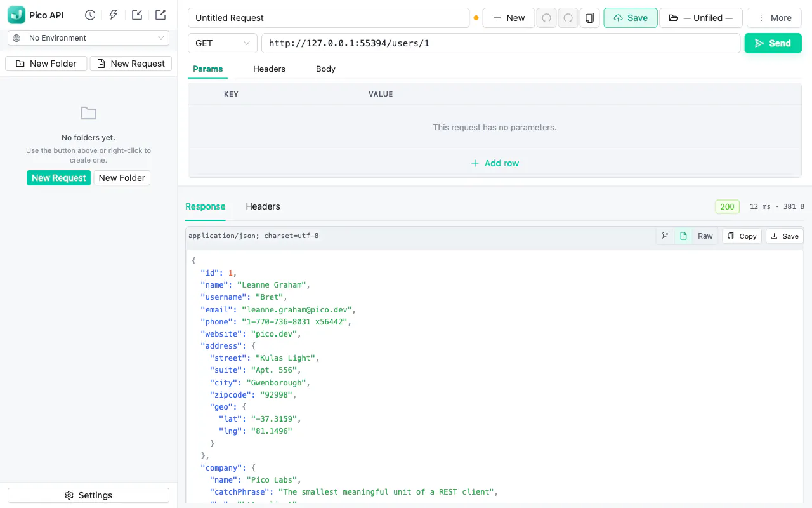The width and height of the screenshot is (812, 508).
Task: Click the lightning bolt icon in sidebar header
Action: (x=114, y=15)
